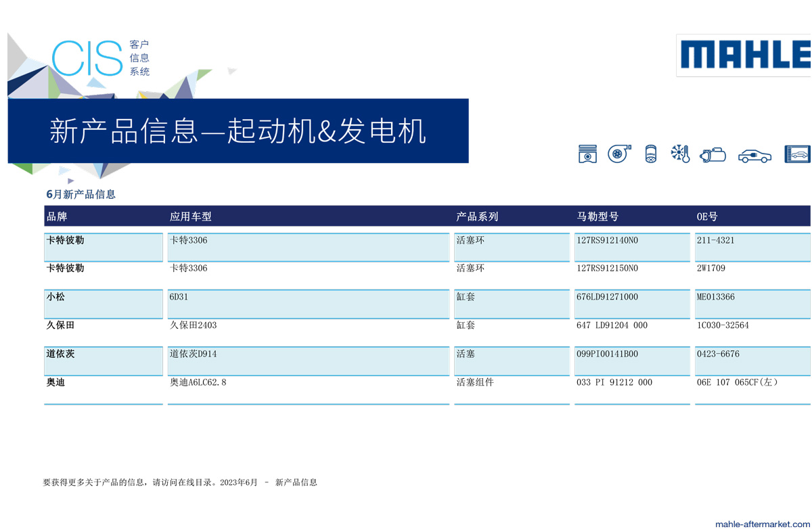The height and width of the screenshot is (529, 812).
Task: Select OE number 2W1709
Action: 710,269
